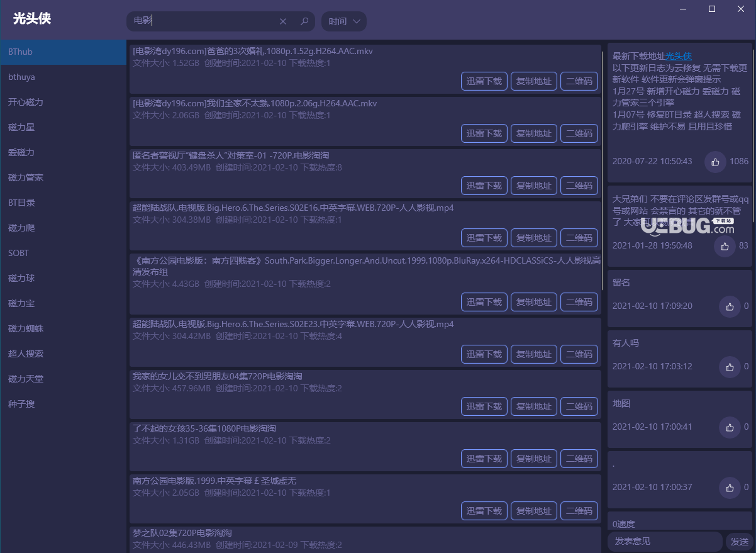756x553 pixels.
Task: Copy address of 爸爸的3次婚礼 result
Action: 534,81
